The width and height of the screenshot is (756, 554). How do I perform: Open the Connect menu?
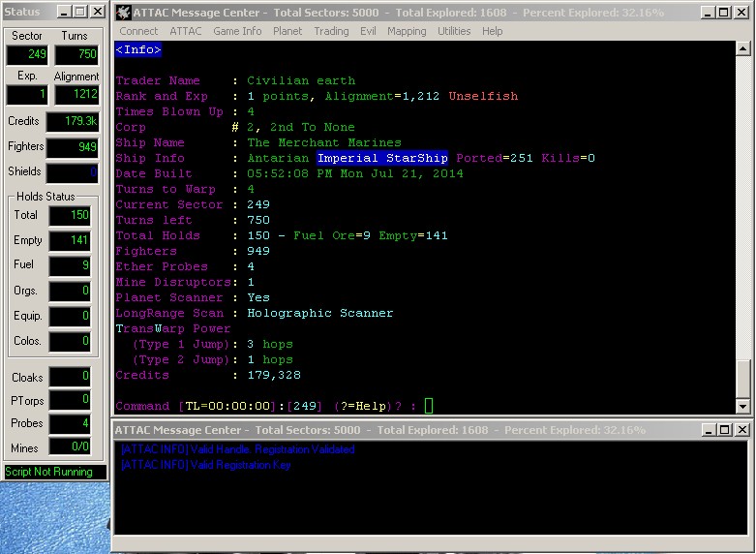point(138,31)
